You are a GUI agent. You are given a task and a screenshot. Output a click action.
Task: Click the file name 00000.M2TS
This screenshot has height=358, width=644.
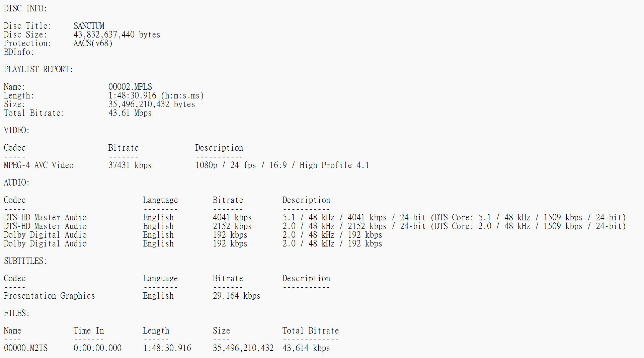[x=26, y=348]
